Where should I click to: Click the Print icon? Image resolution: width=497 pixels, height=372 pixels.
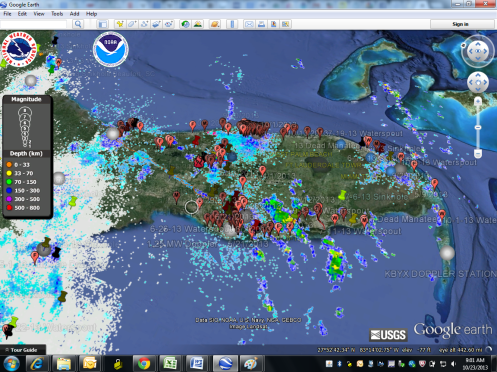[261, 24]
